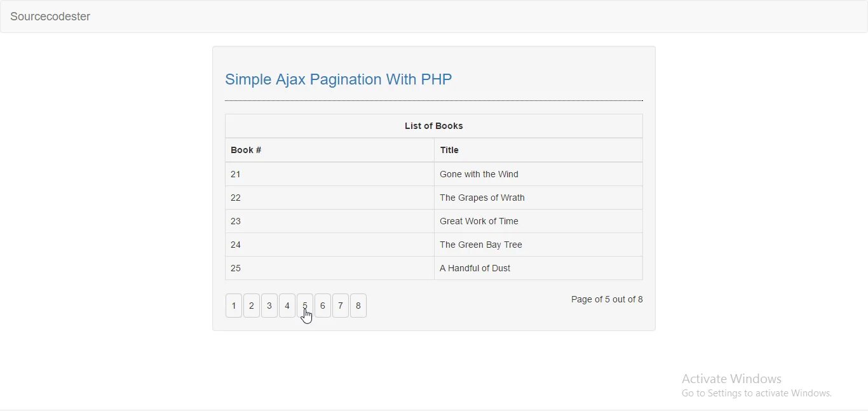Go to the last page, 8
The image size is (868, 411).
tap(358, 306)
